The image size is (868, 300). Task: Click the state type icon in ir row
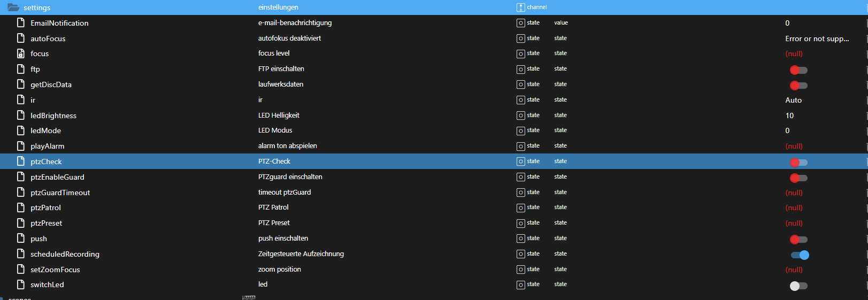(520, 100)
